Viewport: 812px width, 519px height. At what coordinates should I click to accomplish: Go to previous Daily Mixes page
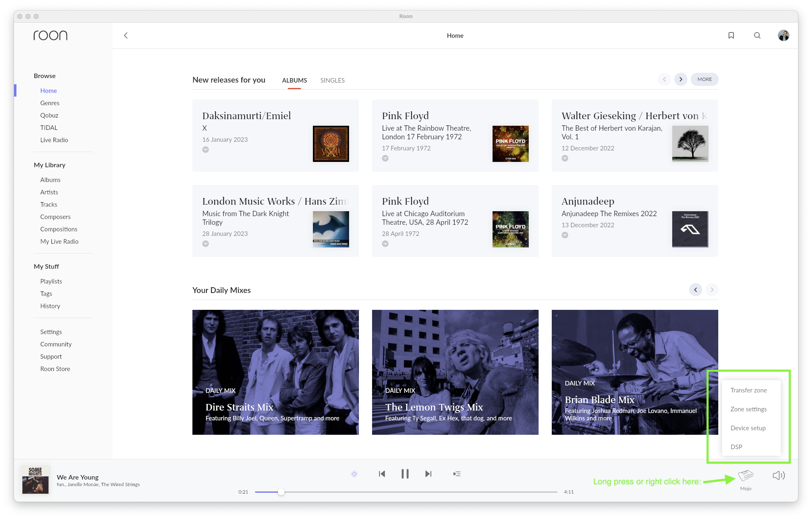click(696, 290)
